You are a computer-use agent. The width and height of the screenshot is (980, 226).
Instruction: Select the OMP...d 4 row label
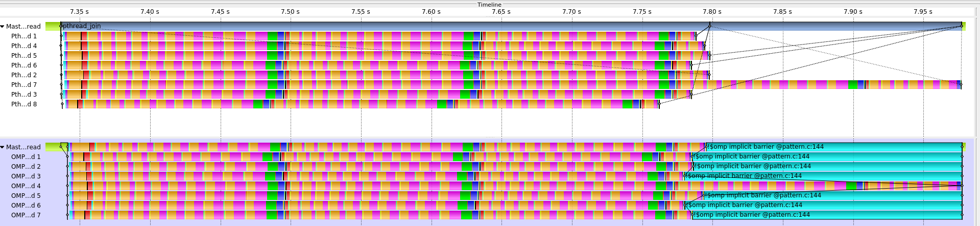pyautogui.click(x=26, y=186)
